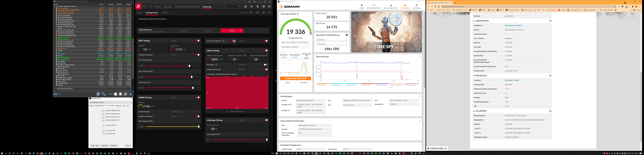Open Radeon favorites star icon
The image size is (644, 155).
coord(251,7)
